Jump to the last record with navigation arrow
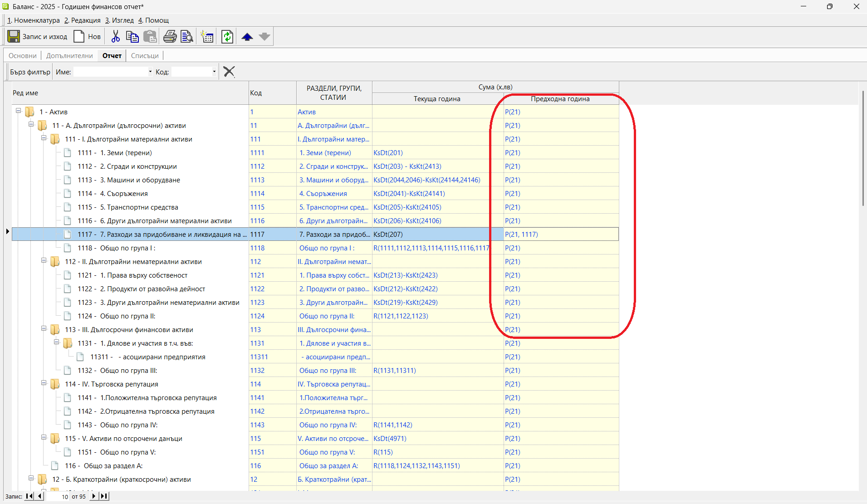 (104, 496)
